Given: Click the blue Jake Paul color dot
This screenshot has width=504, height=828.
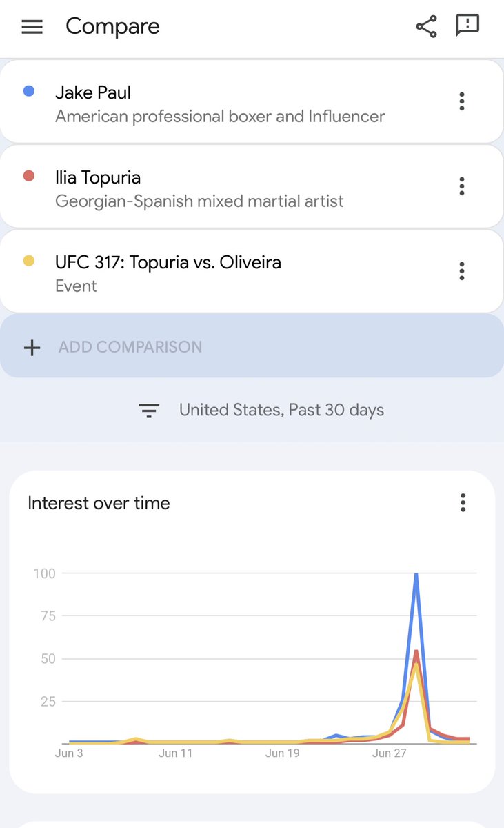Looking at the screenshot, I should (29, 91).
